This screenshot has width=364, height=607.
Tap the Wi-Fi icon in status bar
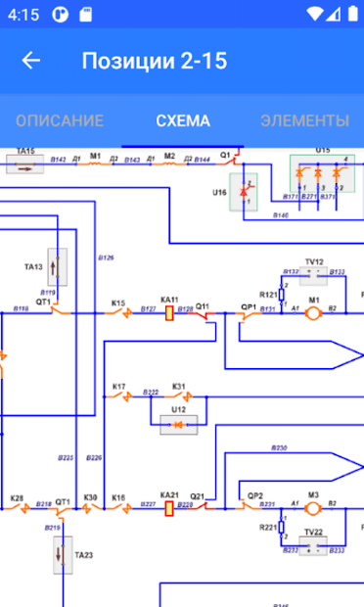pyautogui.click(x=314, y=15)
